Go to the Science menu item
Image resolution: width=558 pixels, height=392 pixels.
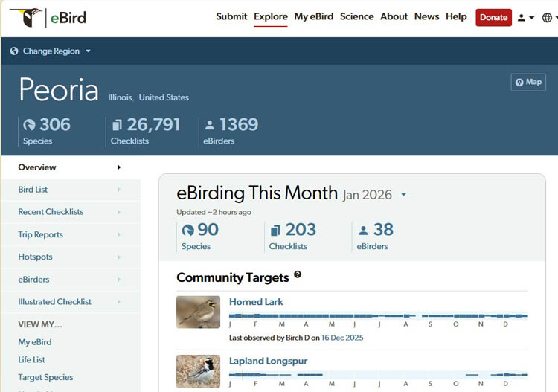356,16
